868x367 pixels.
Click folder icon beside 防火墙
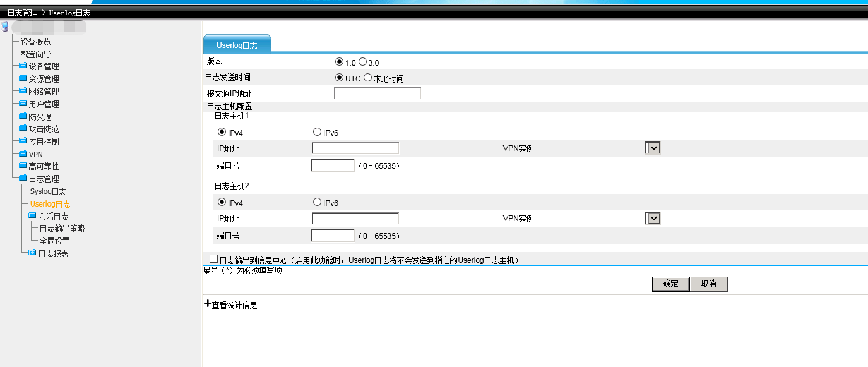click(x=23, y=116)
